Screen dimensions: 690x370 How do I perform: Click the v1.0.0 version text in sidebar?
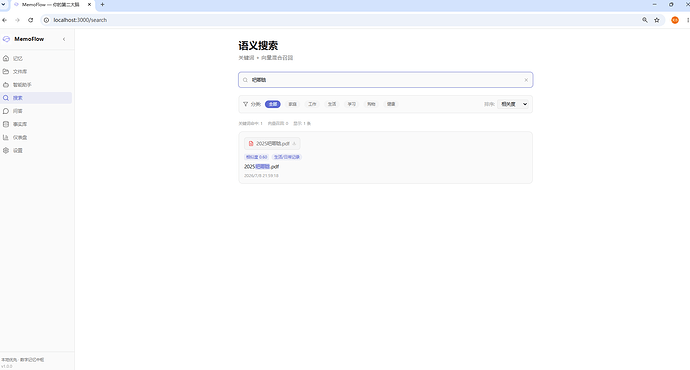7,366
